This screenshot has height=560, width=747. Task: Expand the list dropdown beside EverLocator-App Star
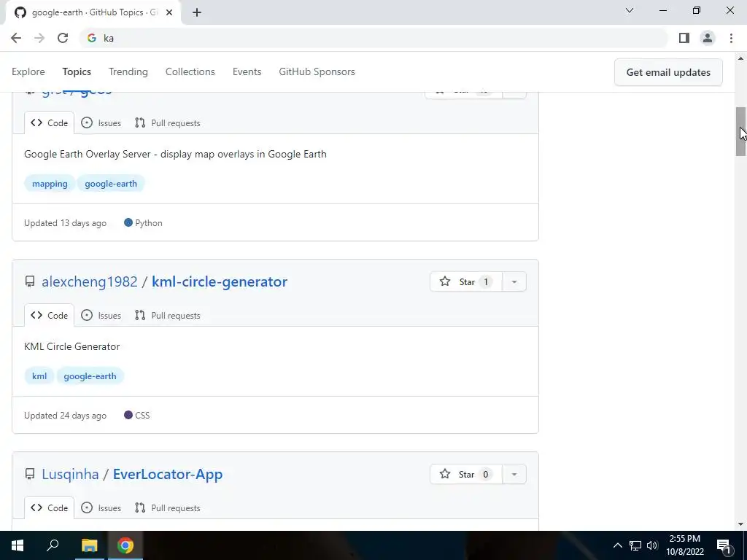pos(514,474)
